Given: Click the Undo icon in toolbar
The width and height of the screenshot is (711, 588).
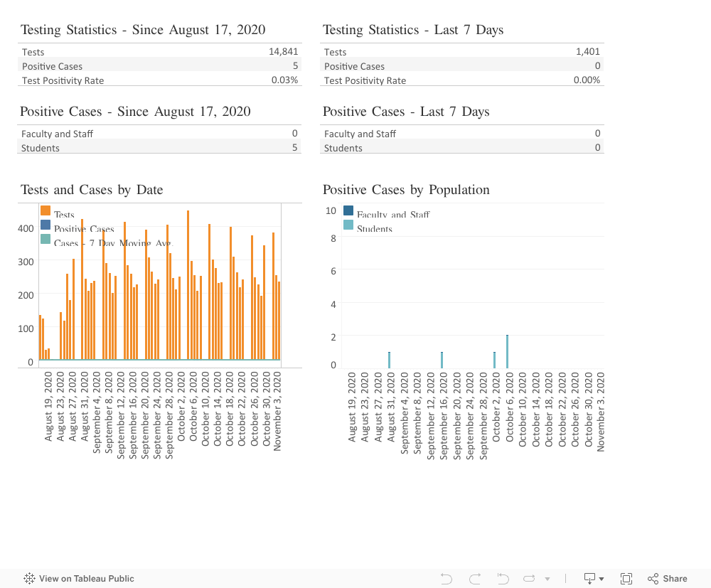Looking at the screenshot, I should (x=447, y=579).
